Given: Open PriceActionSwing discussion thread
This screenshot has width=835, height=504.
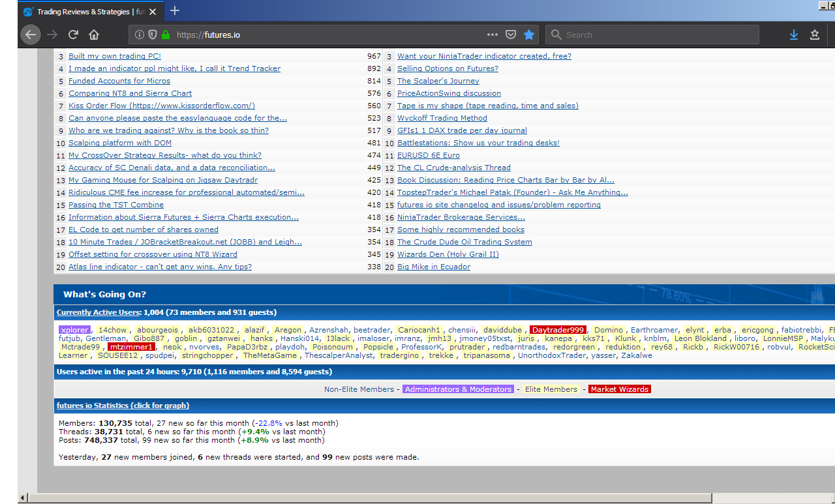Looking at the screenshot, I should [x=449, y=93].
